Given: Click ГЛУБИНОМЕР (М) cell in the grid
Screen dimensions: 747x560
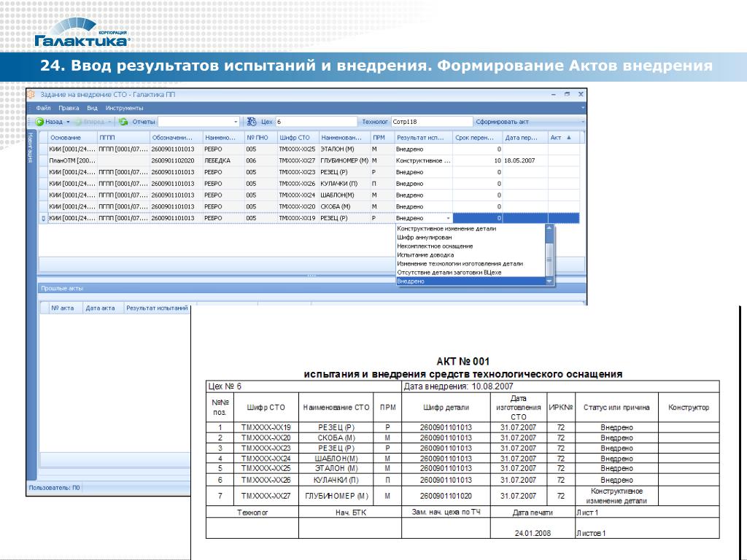Looking at the screenshot, I should (344, 161).
